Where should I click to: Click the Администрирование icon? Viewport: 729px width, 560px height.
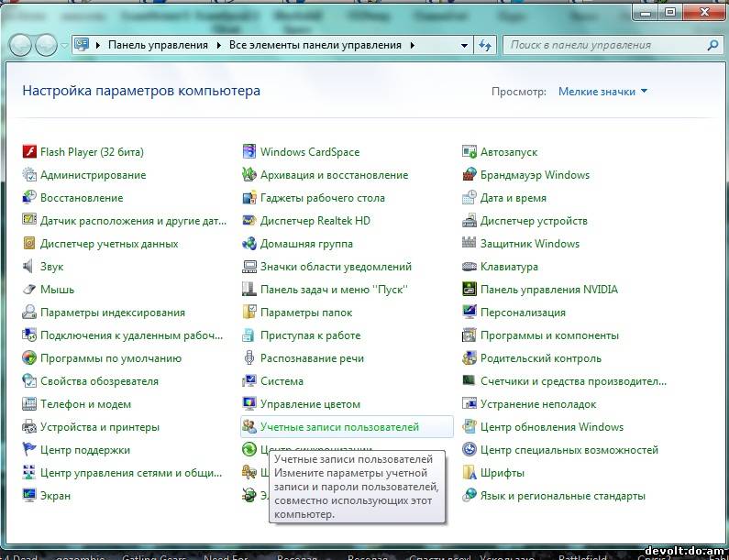pos(29,175)
